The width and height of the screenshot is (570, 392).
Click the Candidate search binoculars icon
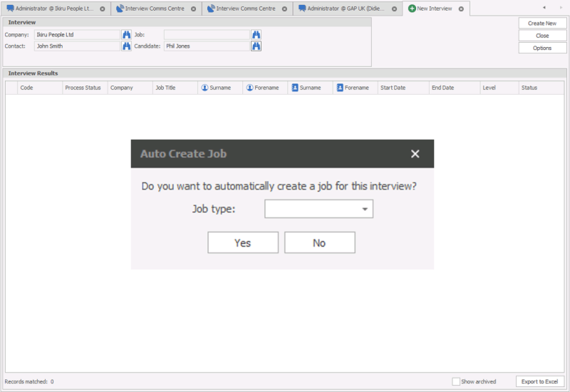pos(256,46)
